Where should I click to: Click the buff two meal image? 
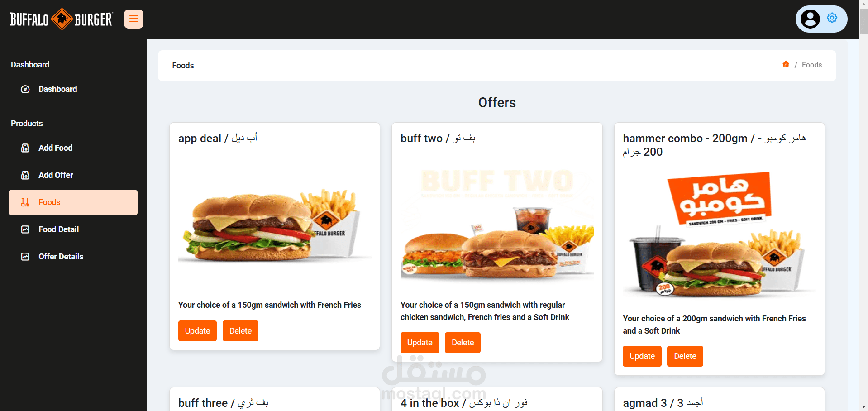(x=497, y=224)
